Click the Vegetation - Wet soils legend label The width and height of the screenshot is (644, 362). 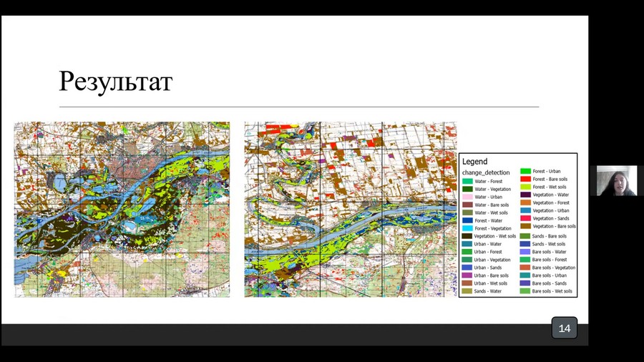click(494, 236)
